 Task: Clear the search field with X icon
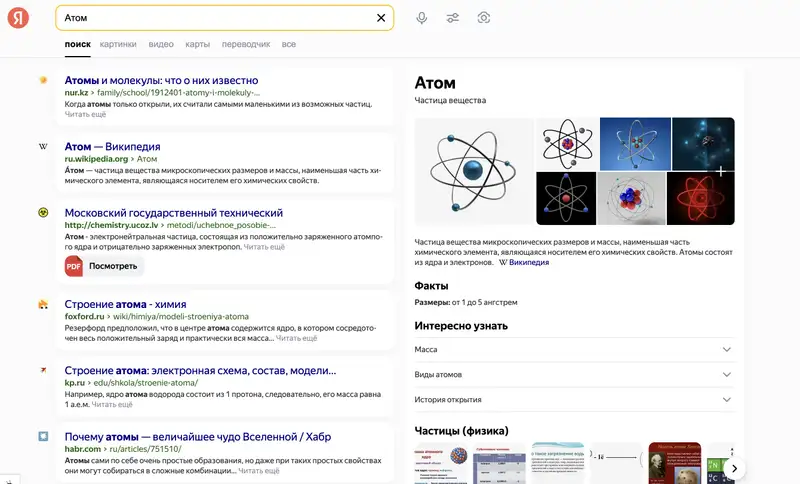[381, 18]
